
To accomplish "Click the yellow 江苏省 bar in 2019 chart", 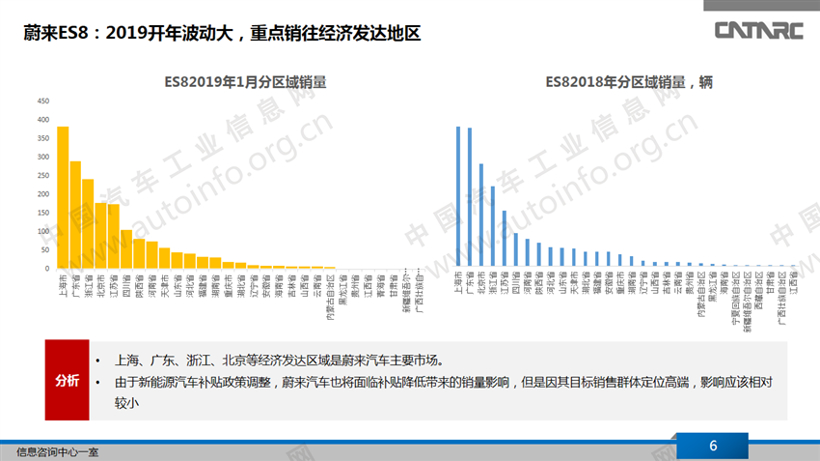I will coord(113,236).
